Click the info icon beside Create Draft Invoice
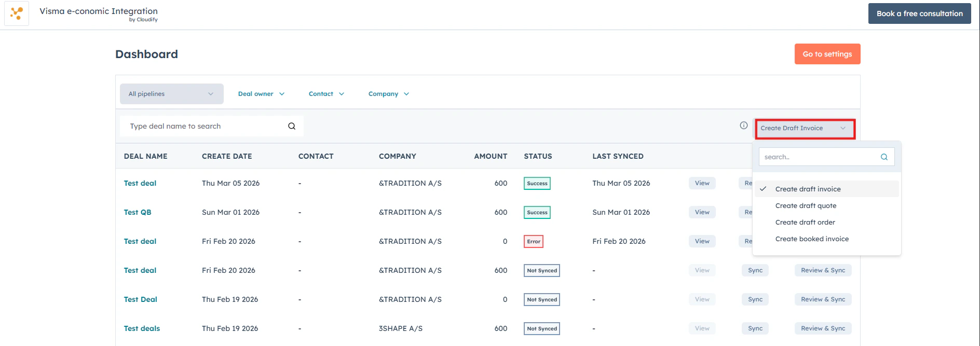The image size is (980, 346). [x=744, y=125]
